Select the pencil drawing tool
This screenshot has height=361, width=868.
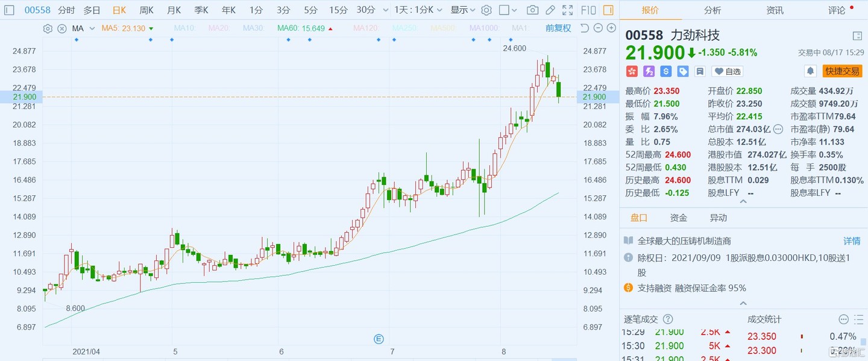(x=550, y=10)
